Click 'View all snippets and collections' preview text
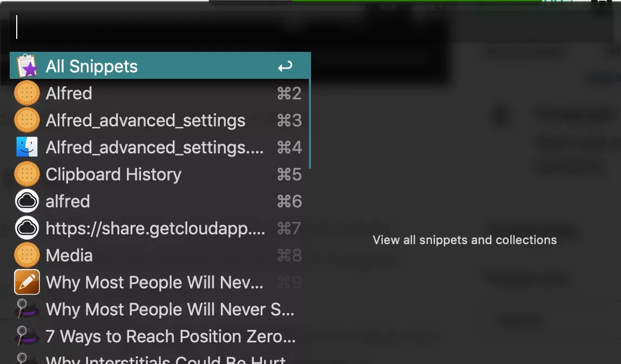 point(464,240)
